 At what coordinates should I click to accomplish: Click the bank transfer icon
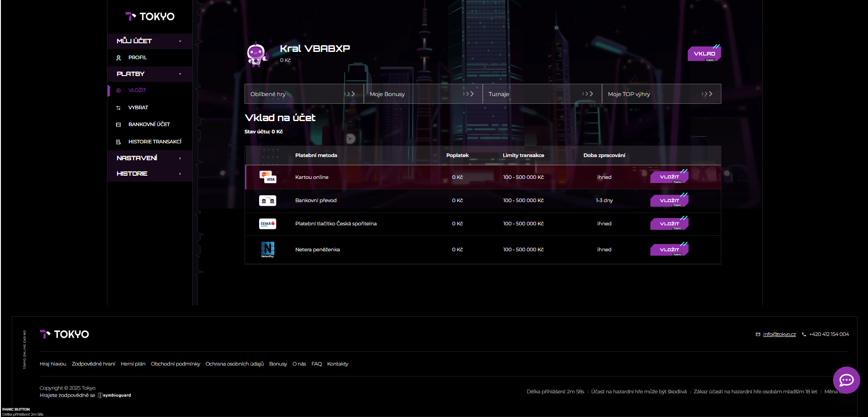(268, 200)
